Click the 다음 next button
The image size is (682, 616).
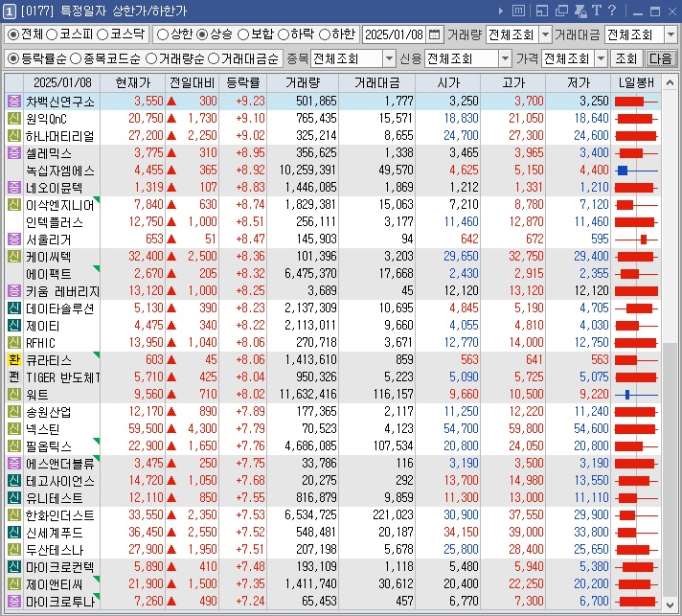[661, 58]
